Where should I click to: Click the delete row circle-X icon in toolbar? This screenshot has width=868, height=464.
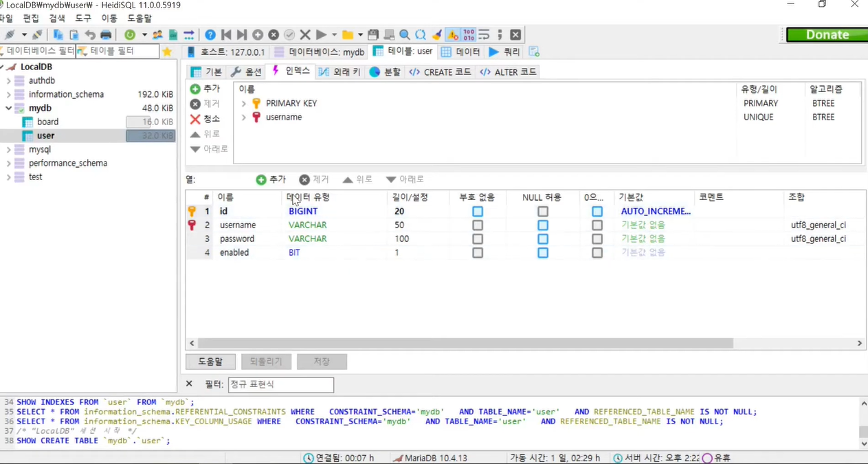pyautogui.click(x=274, y=34)
